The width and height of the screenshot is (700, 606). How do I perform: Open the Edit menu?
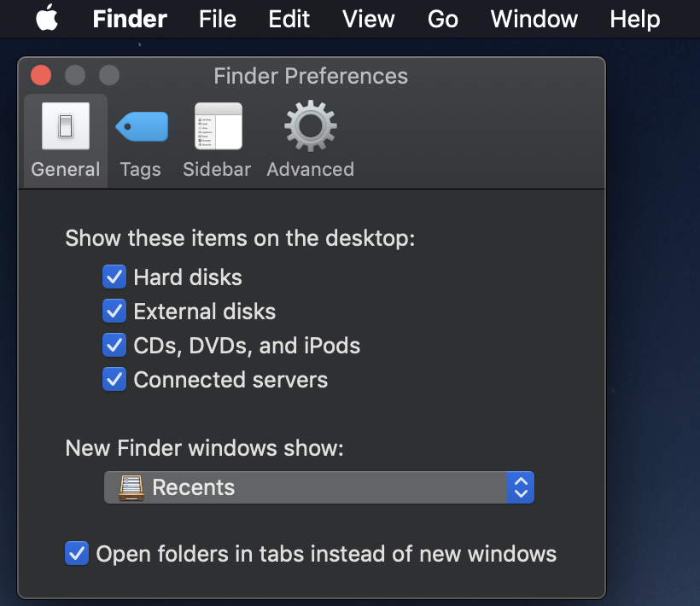(289, 19)
